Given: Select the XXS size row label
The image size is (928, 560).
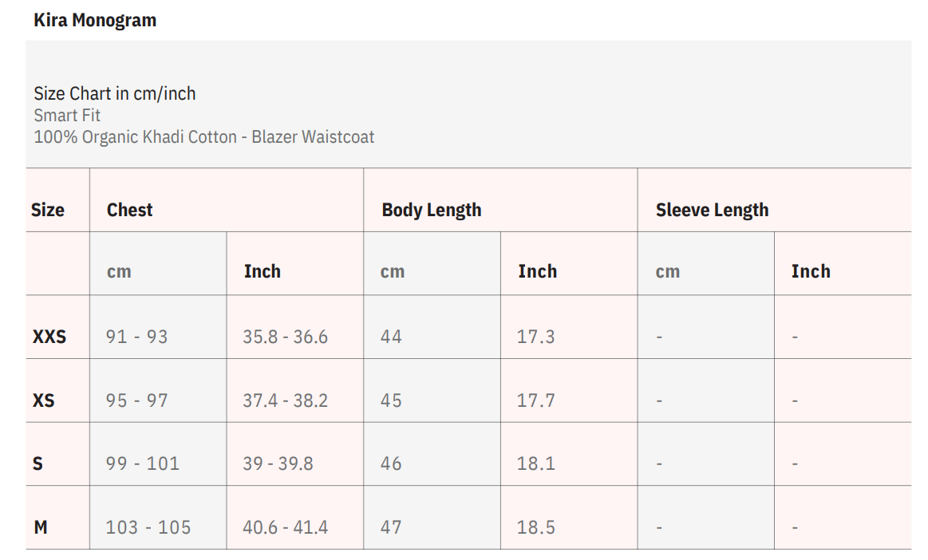Looking at the screenshot, I should coord(49,337).
